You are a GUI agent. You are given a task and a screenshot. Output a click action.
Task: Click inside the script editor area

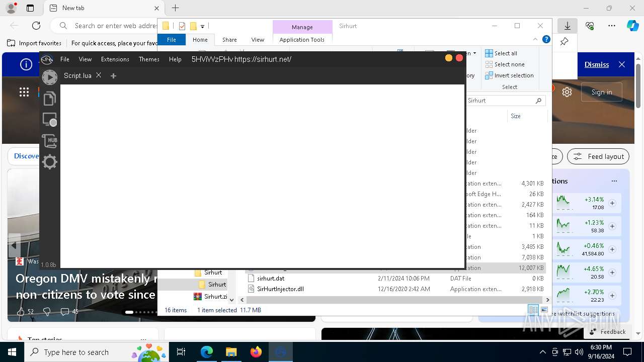point(262,176)
